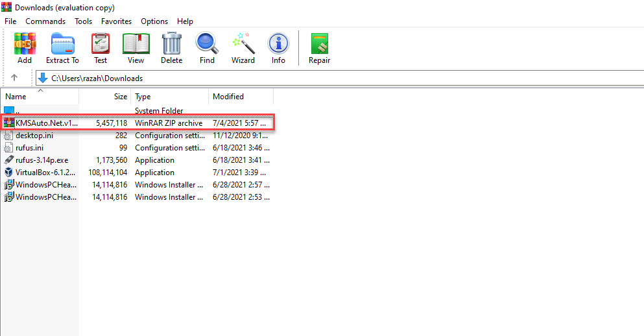Open the Favorites menu
Viewport: 644px width, 336px height.
(116, 21)
